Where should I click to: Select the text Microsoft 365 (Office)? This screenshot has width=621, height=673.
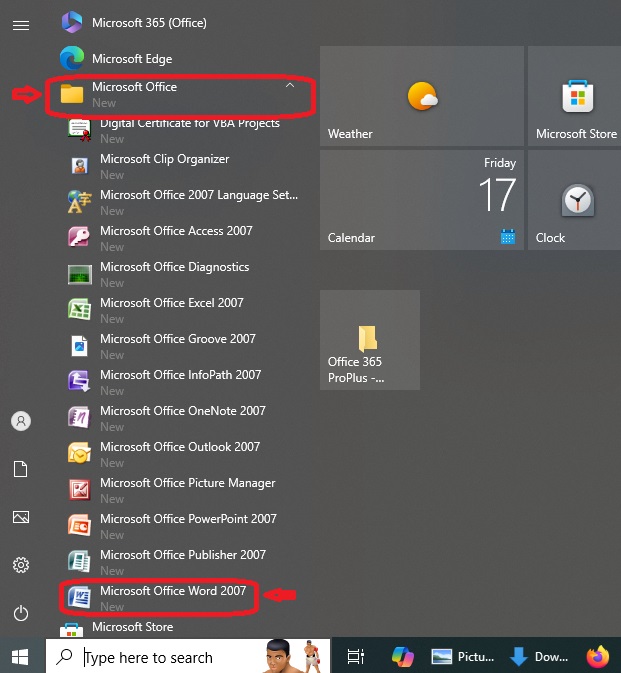click(149, 22)
